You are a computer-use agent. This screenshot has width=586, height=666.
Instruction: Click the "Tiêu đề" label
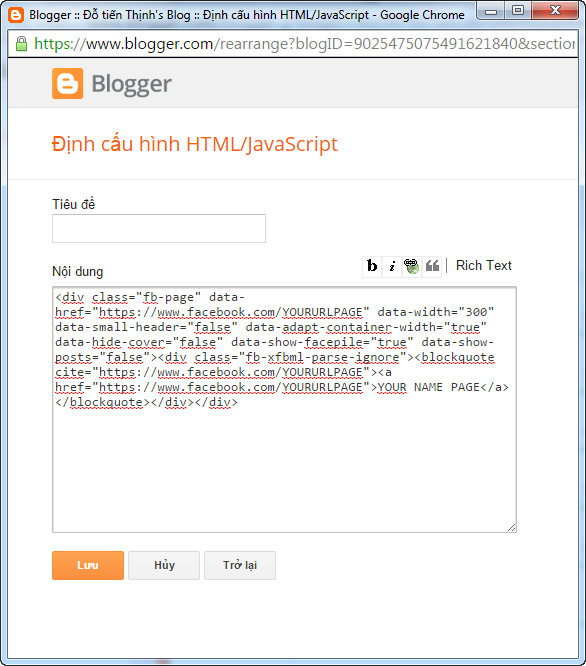tap(73, 204)
